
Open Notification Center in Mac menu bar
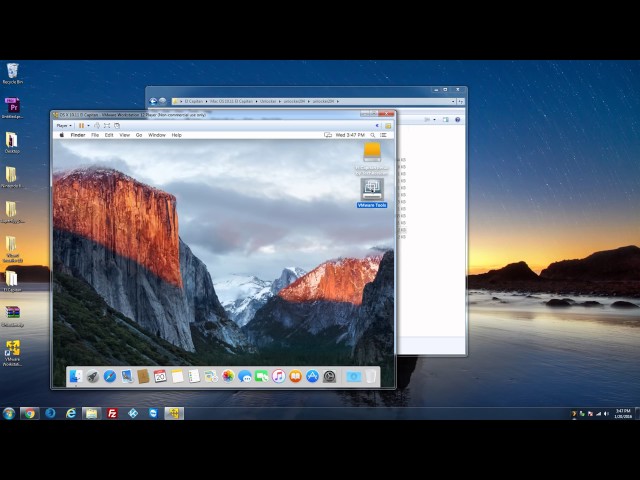tap(383, 135)
